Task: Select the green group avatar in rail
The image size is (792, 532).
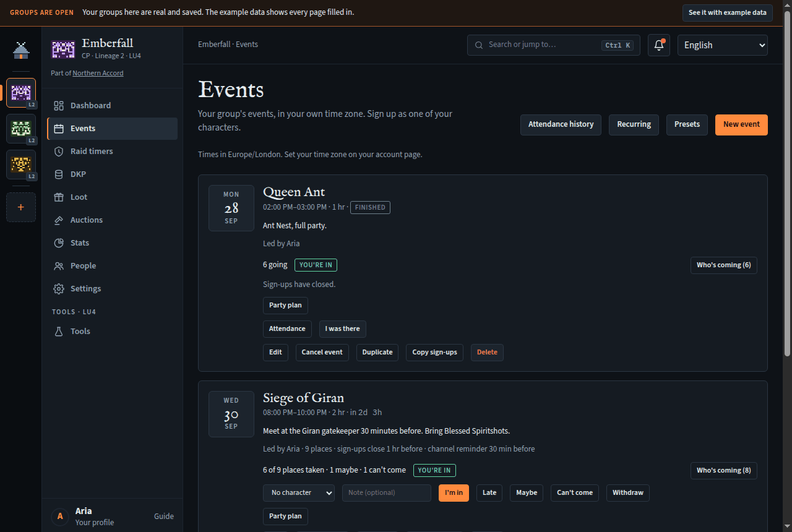Action: 21,129
